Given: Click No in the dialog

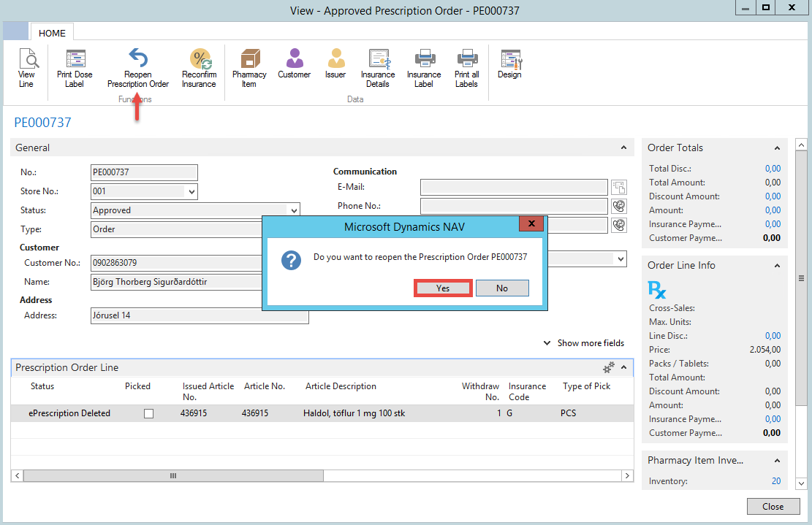Looking at the screenshot, I should tap(501, 288).
